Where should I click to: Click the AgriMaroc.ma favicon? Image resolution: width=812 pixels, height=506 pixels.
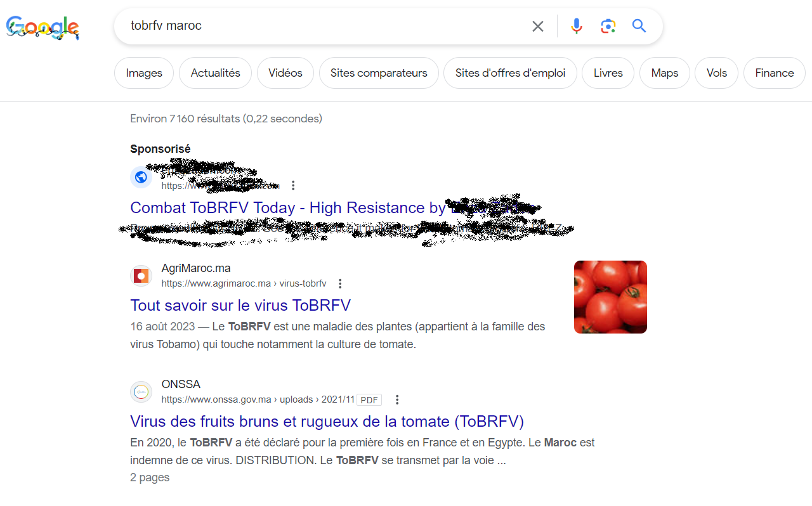(x=141, y=276)
